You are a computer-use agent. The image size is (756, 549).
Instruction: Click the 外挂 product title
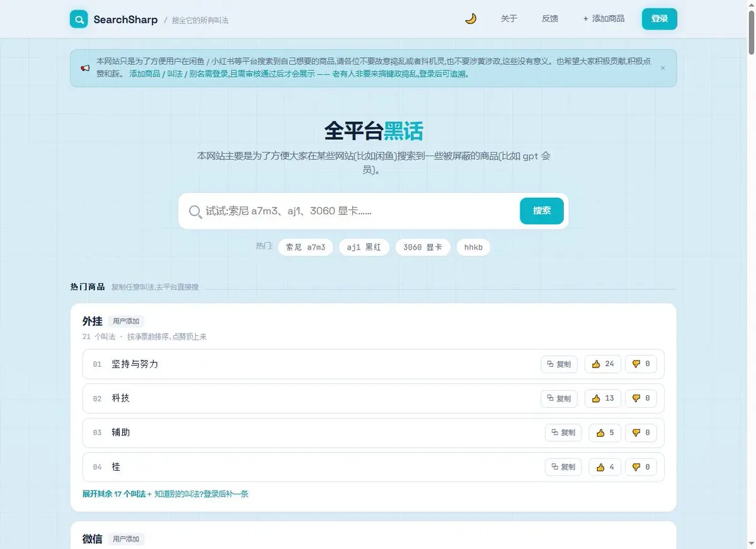coord(93,321)
